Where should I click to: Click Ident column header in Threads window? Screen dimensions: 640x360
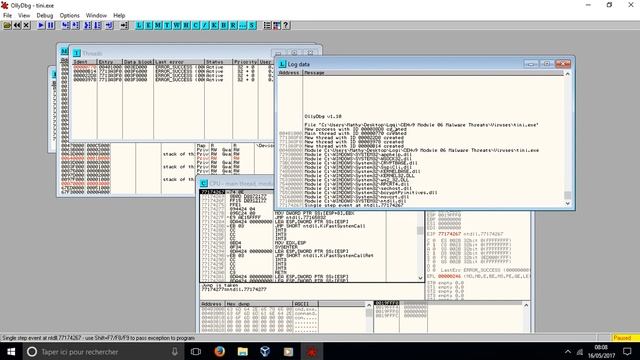84,62
